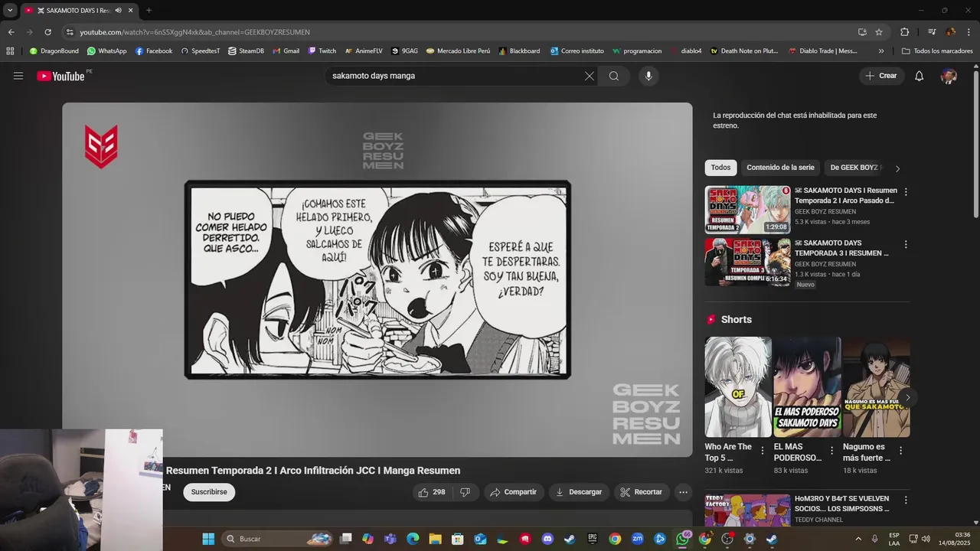Image resolution: width=980 pixels, height=551 pixels.
Task: Open options for Temporada 2 Arco Pasado video
Action: pos(906,192)
